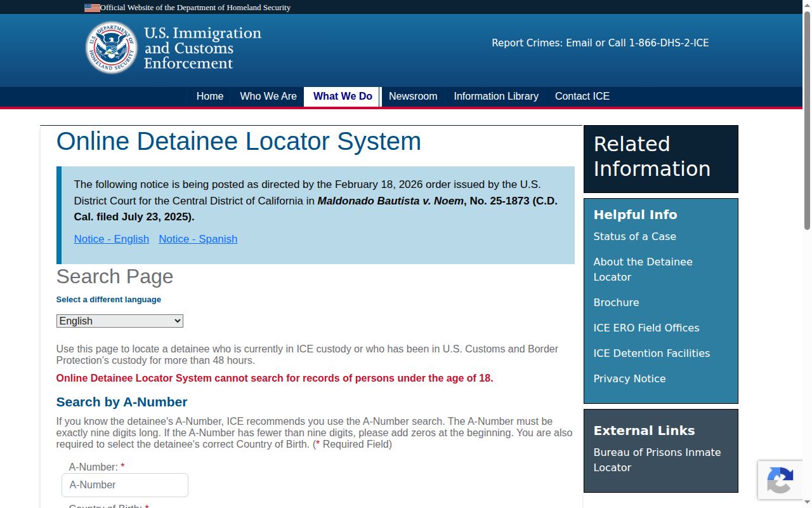Screen dimensions: 812x508
Task: Open Bureau of Prisons Inmate Locator link
Action: tap(657, 460)
